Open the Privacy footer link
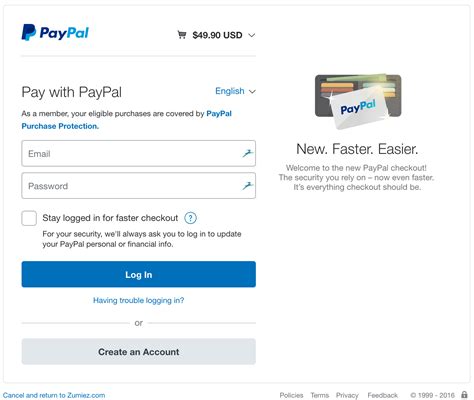 [x=347, y=395]
